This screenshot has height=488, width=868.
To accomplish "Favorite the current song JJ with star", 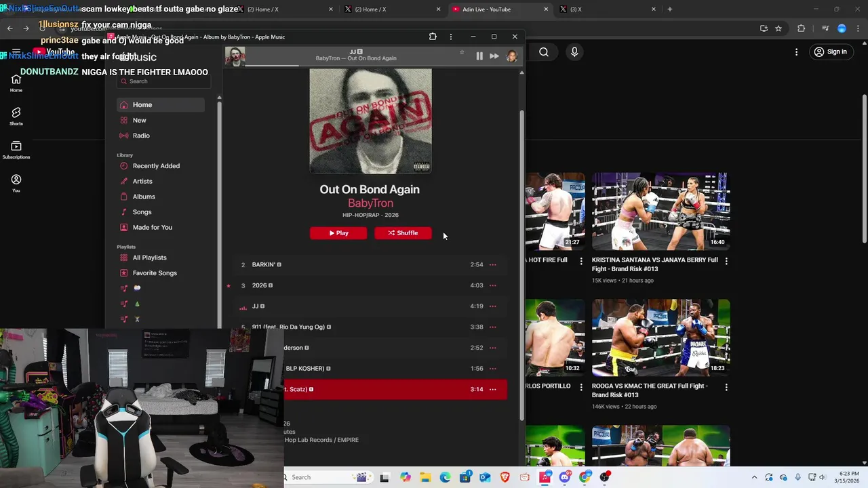I will click(462, 52).
